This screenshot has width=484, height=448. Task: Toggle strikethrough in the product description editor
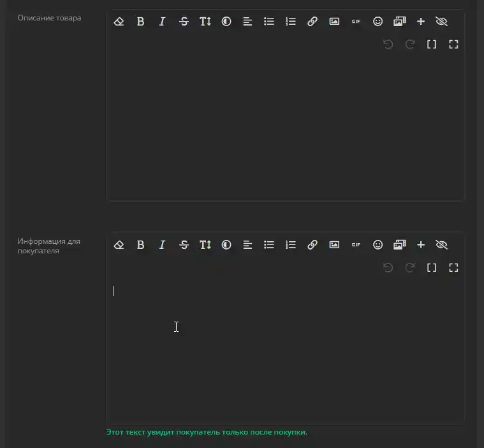184,22
